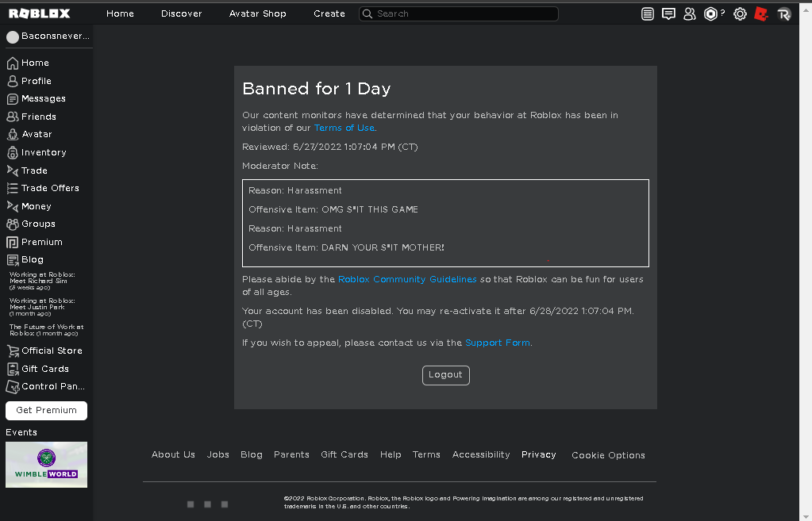The height and width of the screenshot is (521, 812).
Task: Open the Blog footer link
Action: tap(251, 454)
